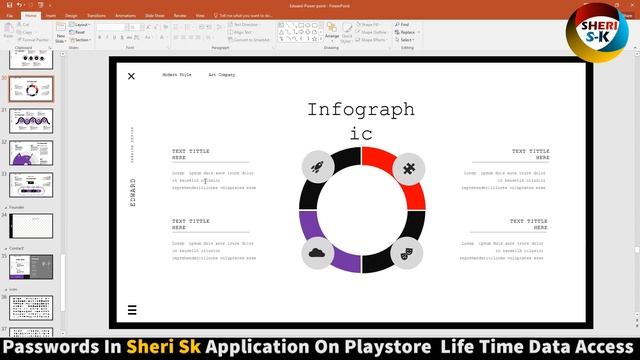The width and height of the screenshot is (640, 360).
Task: Click the Save icon in quick access toolbar
Action: 9,5
